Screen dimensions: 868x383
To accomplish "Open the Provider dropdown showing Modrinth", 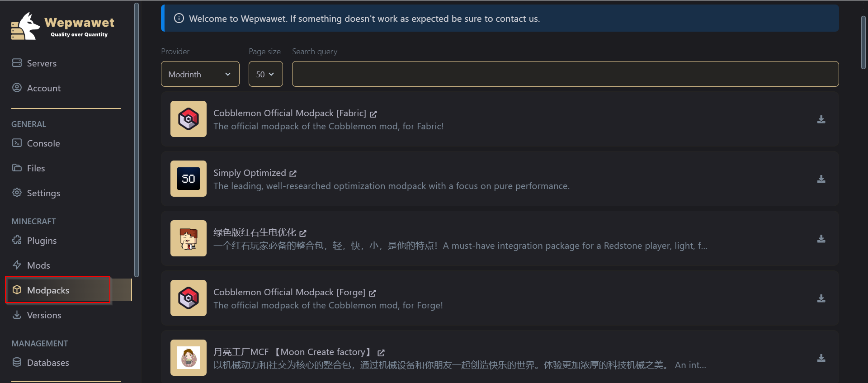I will (x=200, y=74).
